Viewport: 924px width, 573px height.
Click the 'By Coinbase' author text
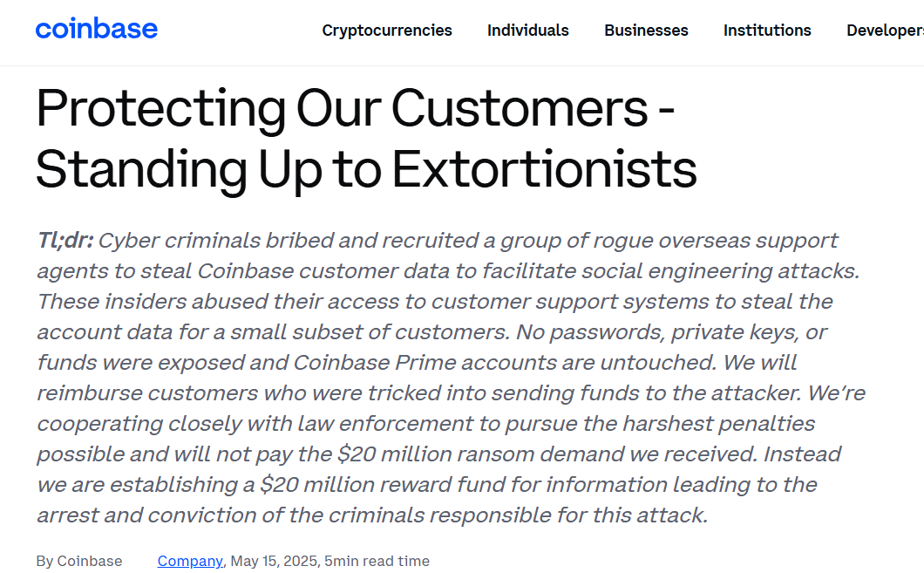pos(79,561)
